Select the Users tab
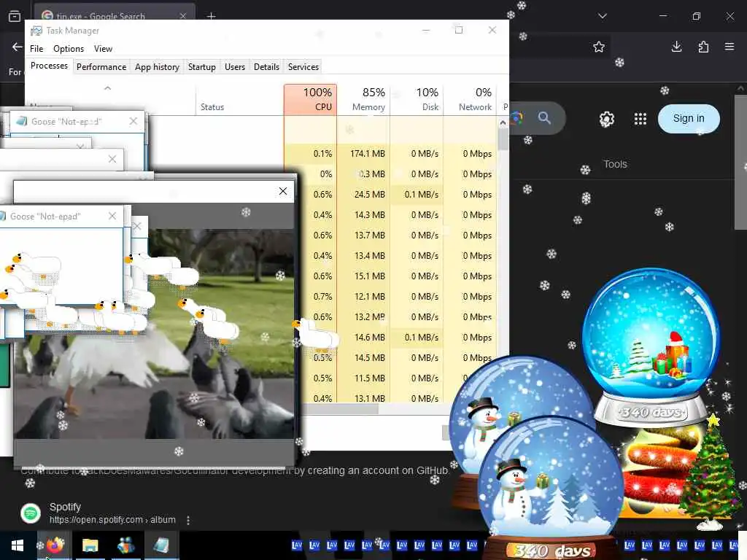The width and height of the screenshot is (747, 560). tap(235, 66)
